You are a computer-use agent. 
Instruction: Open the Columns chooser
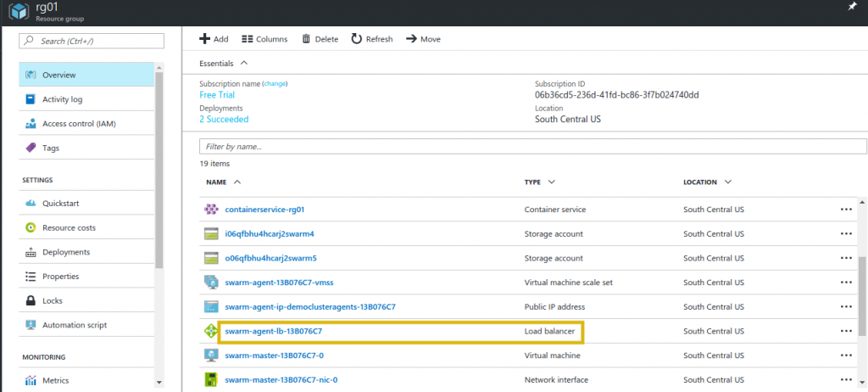coord(264,39)
